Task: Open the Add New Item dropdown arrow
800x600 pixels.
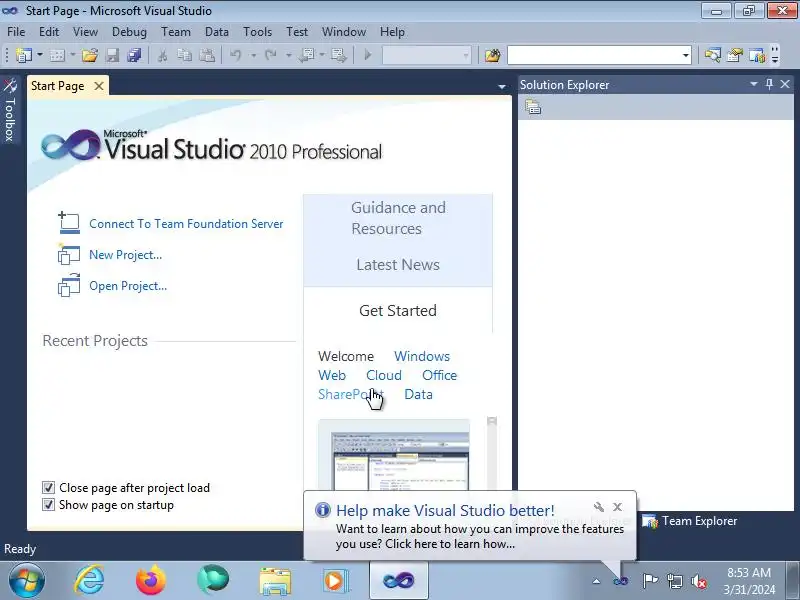Action: pyautogui.click(x=72, y=55)
